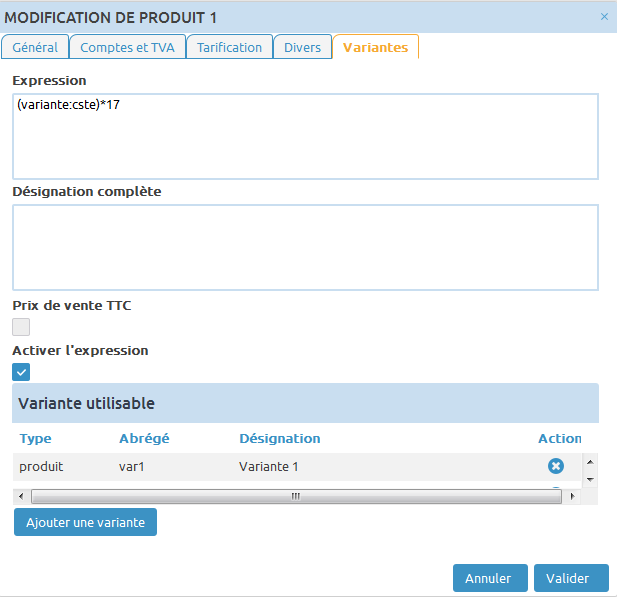The image size is (617, 597).
Task: Uncheck the Activer l'expression checkbox
Action: (x=21, y=372)
